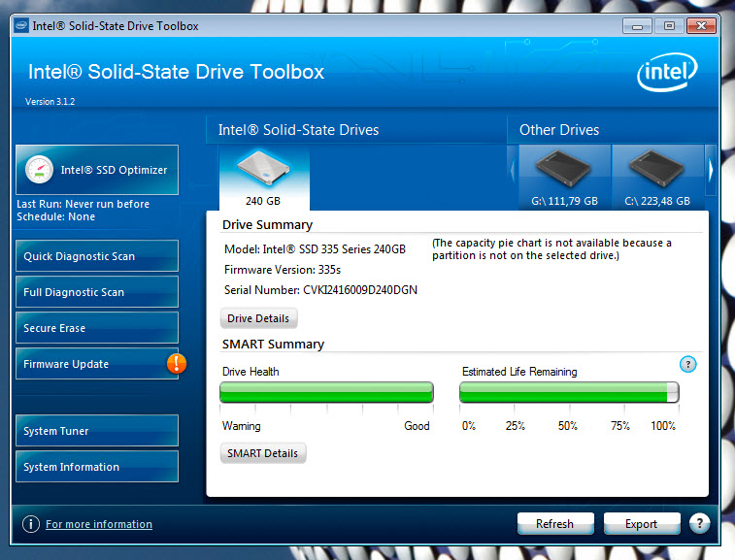Show previous drives in Other Drives
Image resolution: width=735 pixels, height=560 pixels.
tap(513, 171)
